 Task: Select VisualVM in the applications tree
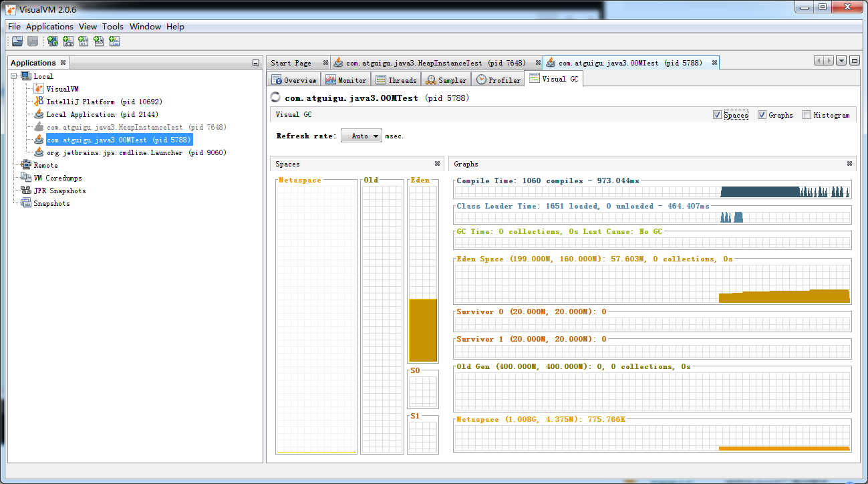click(62, 89)
